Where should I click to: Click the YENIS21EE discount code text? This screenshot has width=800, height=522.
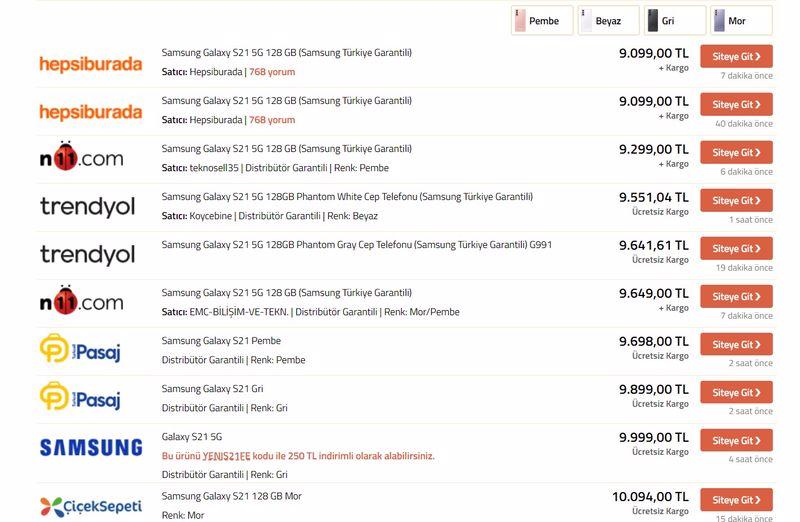point(226,456)
